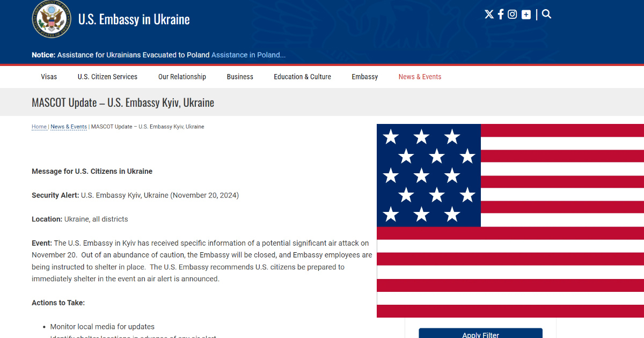Go to News & Events in navigation bar
This screenshot has height=338, width=644.
tap(420, 77)
